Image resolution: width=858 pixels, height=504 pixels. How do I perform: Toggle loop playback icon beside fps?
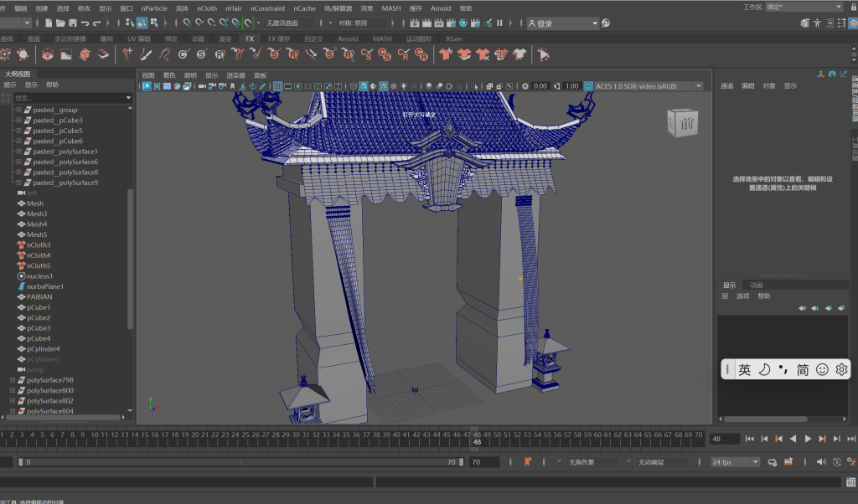[x=773, y=462]
